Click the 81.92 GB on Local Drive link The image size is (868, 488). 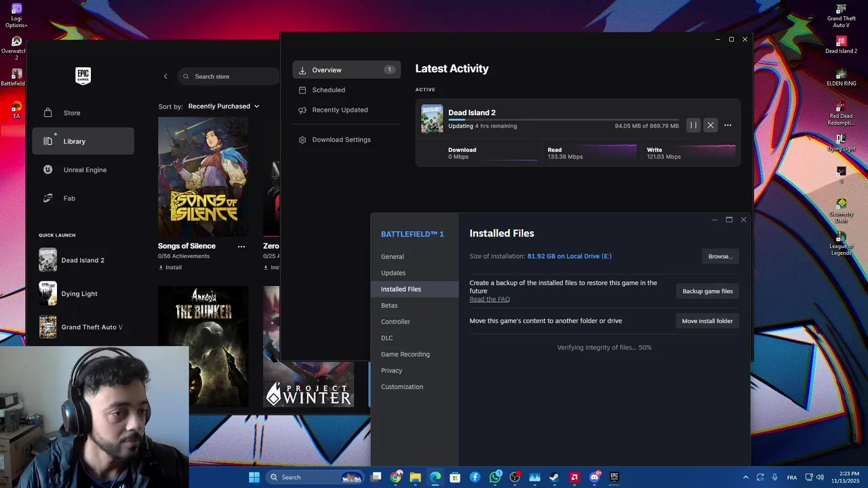tap(570, 256)
